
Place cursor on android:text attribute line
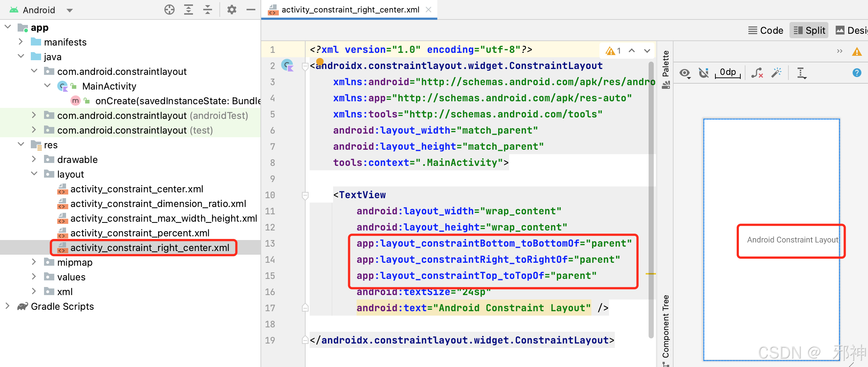pos(474,308)
